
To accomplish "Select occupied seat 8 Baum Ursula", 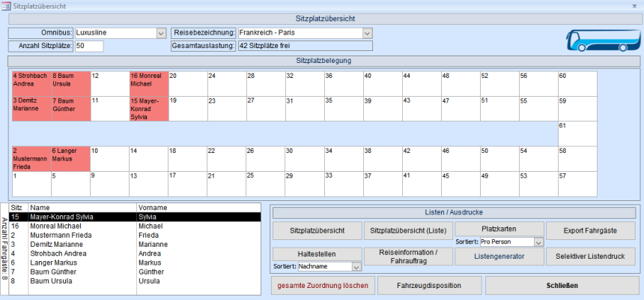I will point(70,84).
